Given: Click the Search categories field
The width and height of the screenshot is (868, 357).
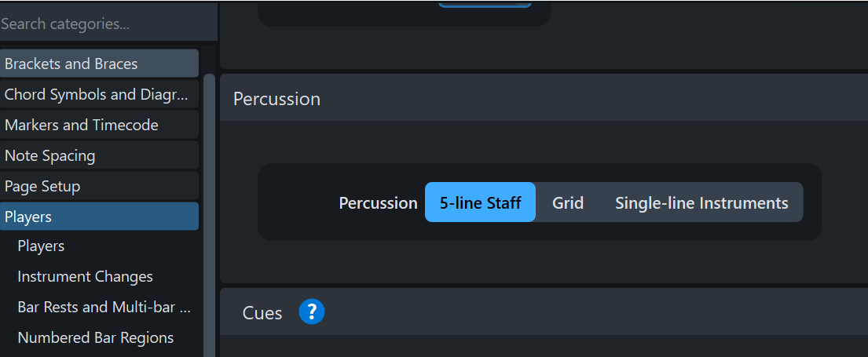Looking at the screenshot, I should pyautogui.click(x=108, y=24).
